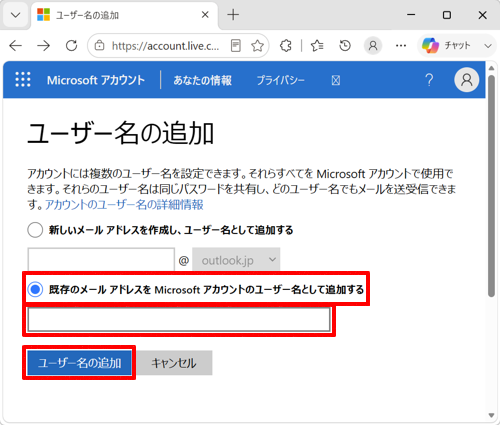Select 既存のメール アドレス radio option
The image size is (500, 425).
[35, 289]
